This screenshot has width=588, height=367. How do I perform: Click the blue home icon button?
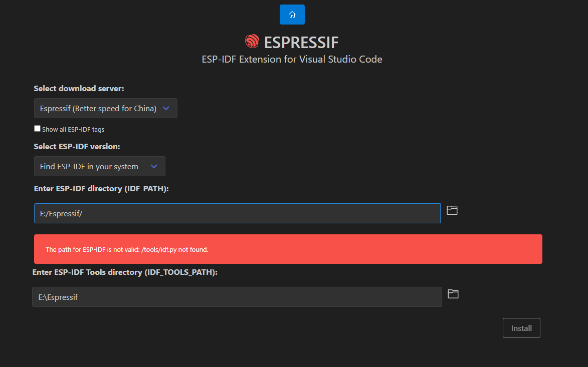[x=292, y=15]
